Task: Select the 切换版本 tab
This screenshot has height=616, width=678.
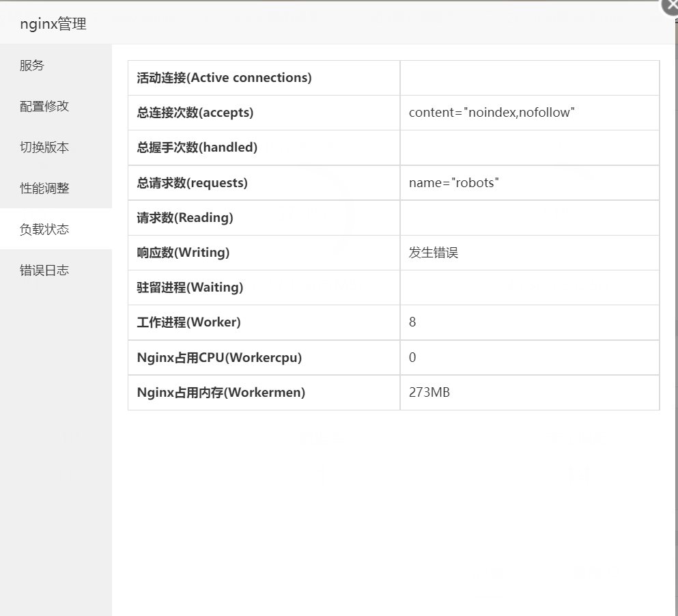Action: (56, 148)
